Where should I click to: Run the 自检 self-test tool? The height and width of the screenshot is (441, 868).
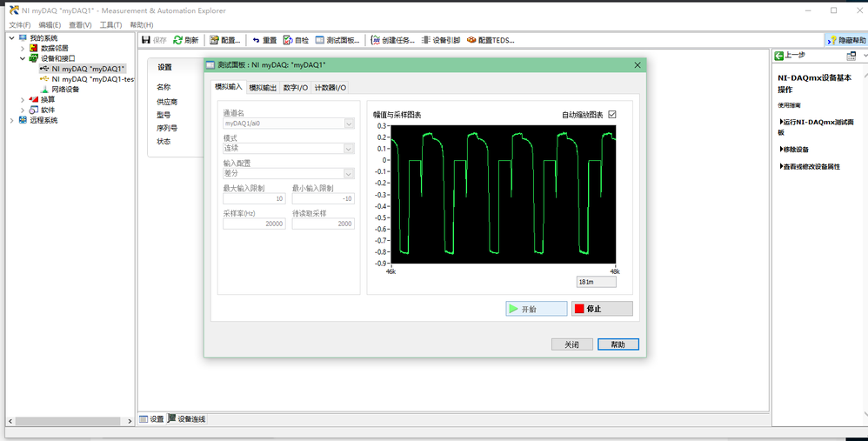[297, 40]
